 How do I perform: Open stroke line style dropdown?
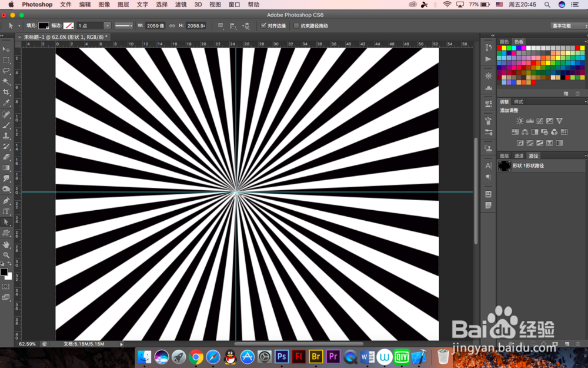click(x=123, y=25)
